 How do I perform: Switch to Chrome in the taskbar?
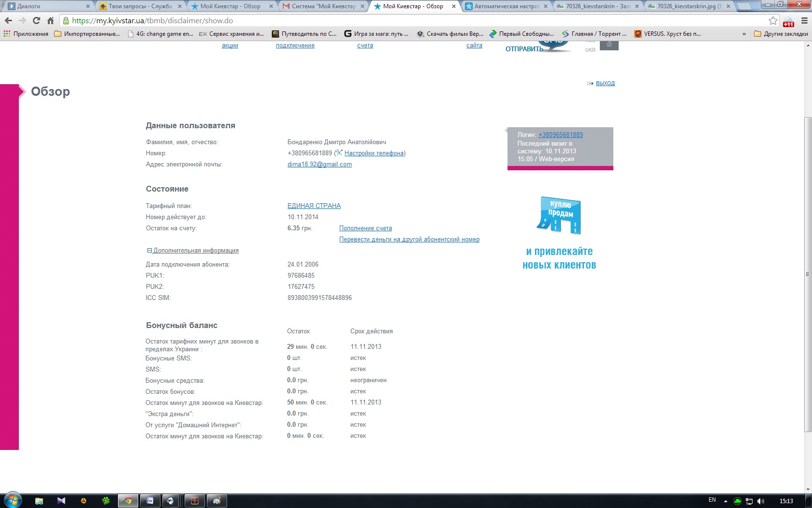[128, 501]
